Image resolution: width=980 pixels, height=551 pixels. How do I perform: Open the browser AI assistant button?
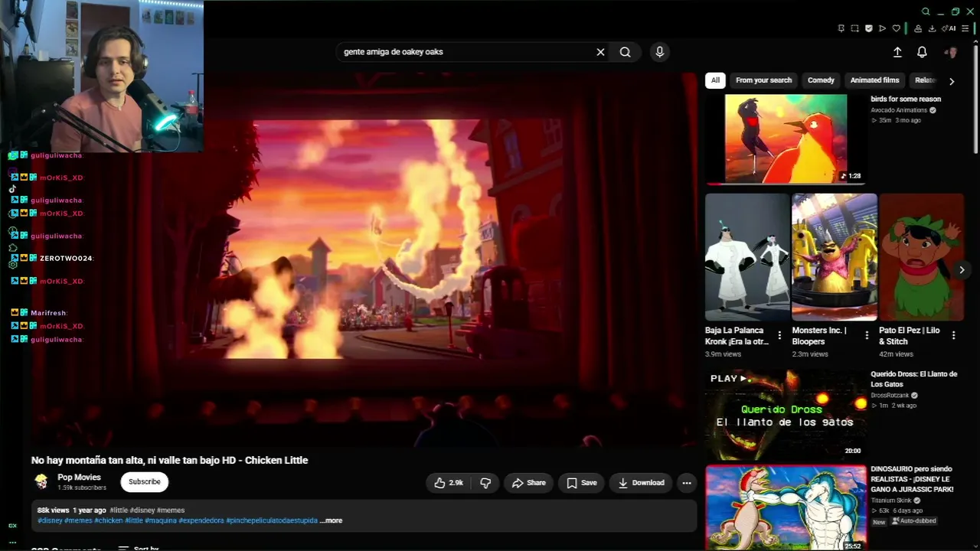[x=950, y=28]
